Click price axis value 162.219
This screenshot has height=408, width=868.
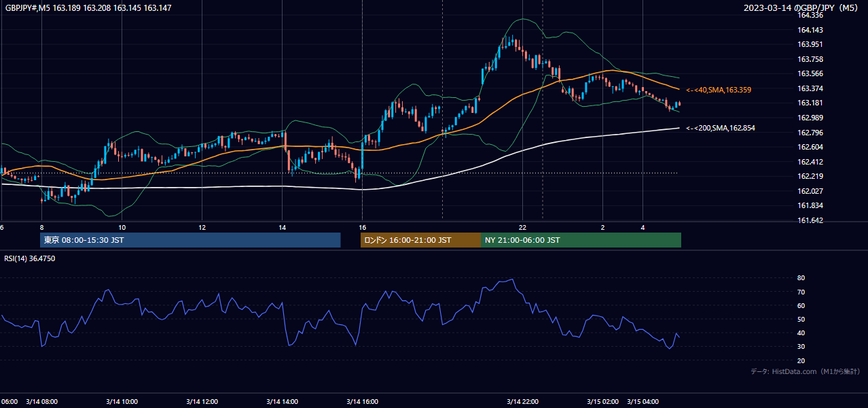click(x=810, y=176)
